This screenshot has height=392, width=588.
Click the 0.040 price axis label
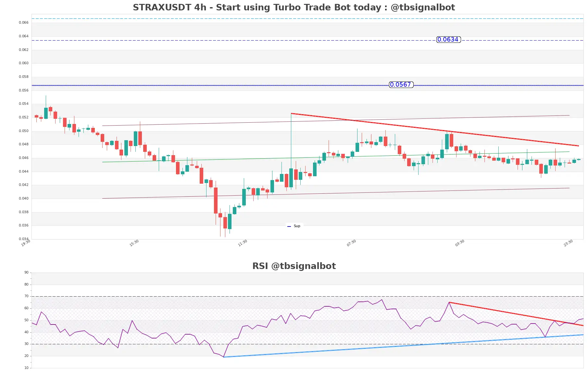click(23, 199)
